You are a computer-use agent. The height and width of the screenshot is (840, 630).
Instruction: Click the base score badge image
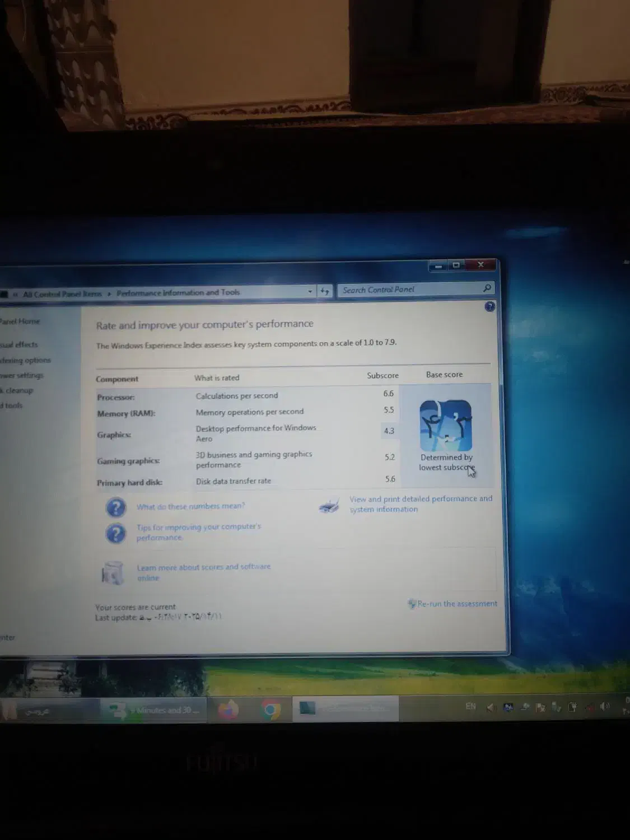[x=446, y=426]
